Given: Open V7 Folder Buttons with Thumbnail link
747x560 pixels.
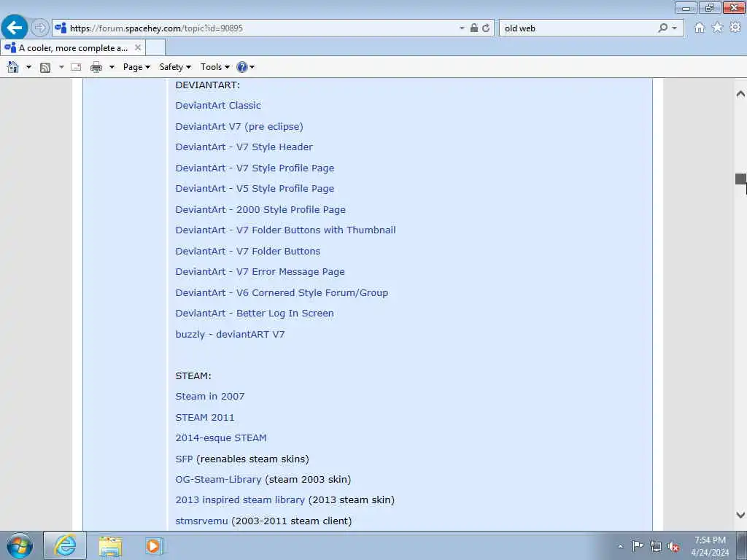Looking at the screenshot, I should pos(285,230).
